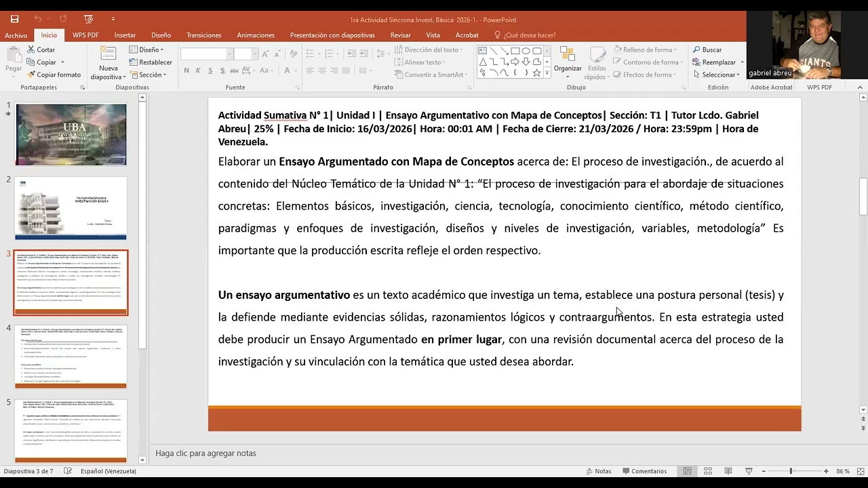
Task: Toggle text shadow formatting
Action: pyautogui.click(x=224, y=70)
